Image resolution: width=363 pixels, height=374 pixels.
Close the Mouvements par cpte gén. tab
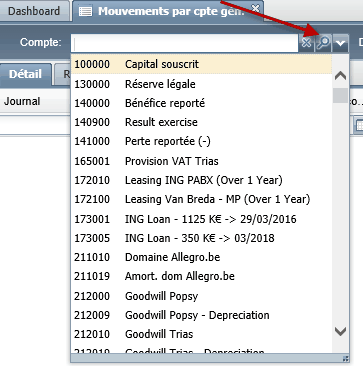(256, 8)
